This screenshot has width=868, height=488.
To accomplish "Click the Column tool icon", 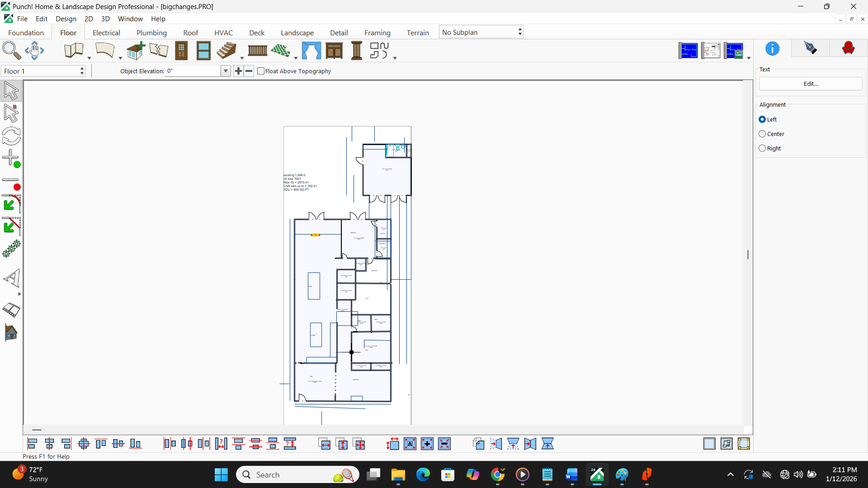I will pyautogui.click(x=357, y=50).
